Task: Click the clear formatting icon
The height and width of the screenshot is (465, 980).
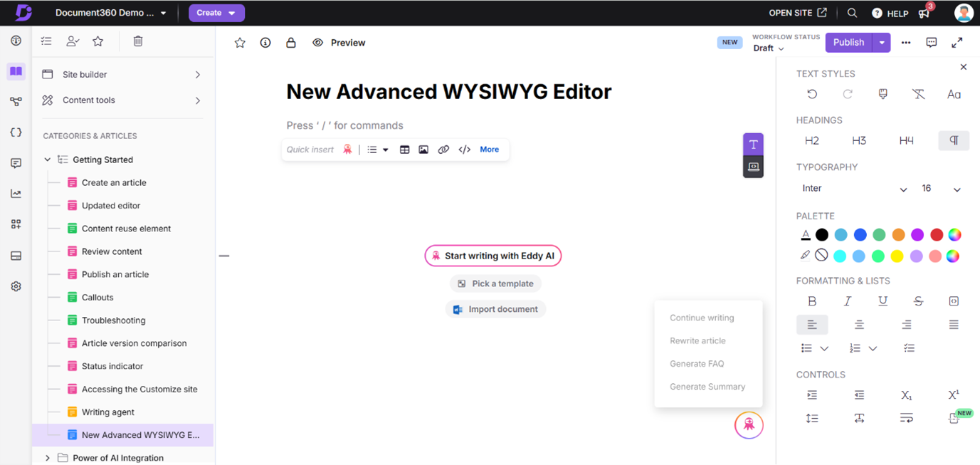Action: click(919, 94)
